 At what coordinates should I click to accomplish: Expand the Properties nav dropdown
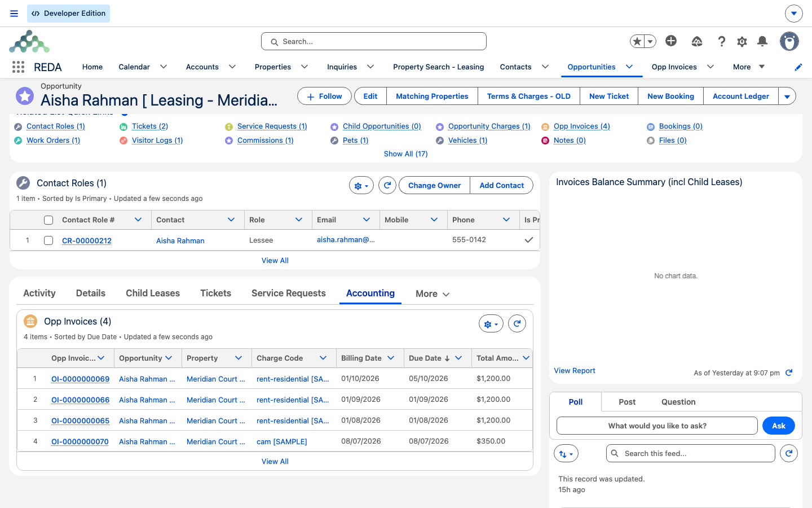(x=304, y=67)
